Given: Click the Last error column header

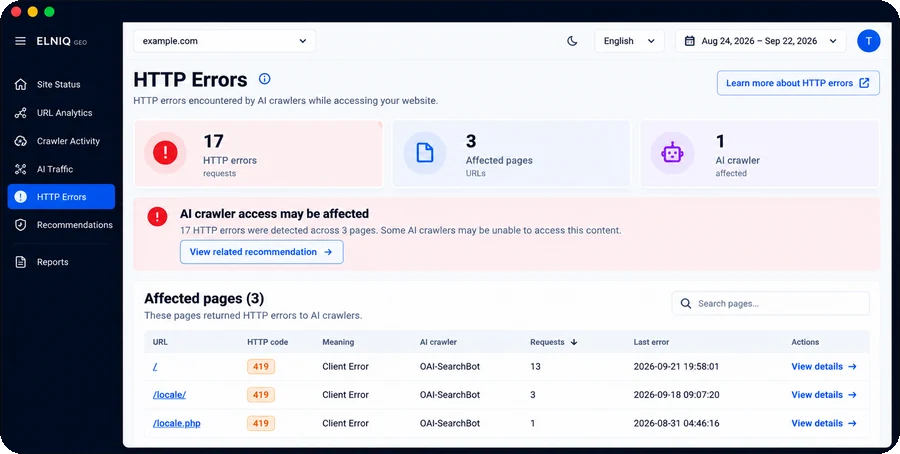Looking at the screenshot, I should pos(651,342).
